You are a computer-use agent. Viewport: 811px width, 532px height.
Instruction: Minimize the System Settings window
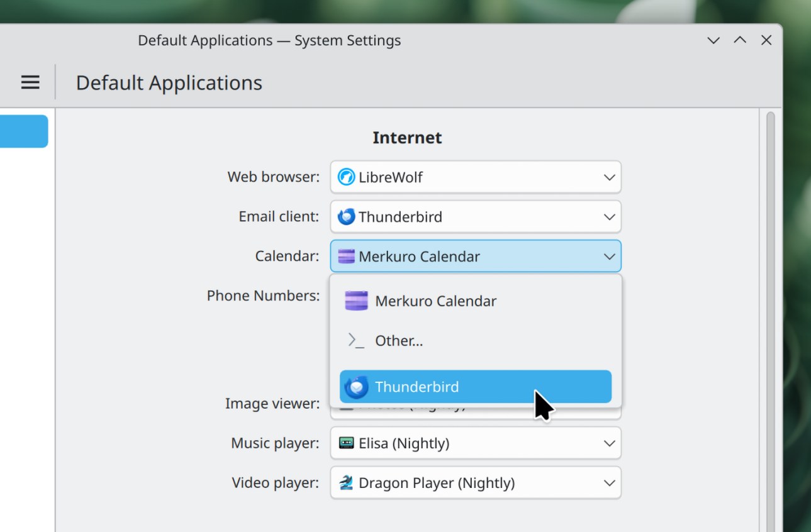click(x=713, y=41)
